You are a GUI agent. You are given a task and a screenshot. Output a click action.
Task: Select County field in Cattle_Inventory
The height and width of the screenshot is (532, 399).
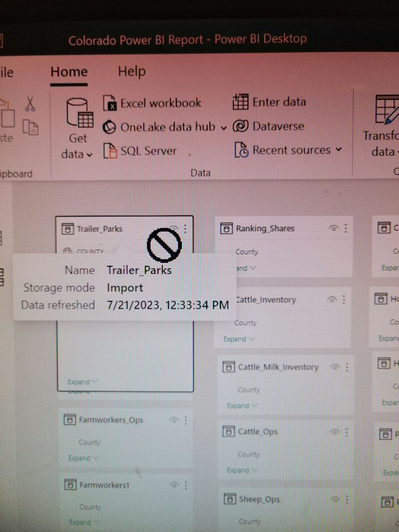(x=246, y=323)
